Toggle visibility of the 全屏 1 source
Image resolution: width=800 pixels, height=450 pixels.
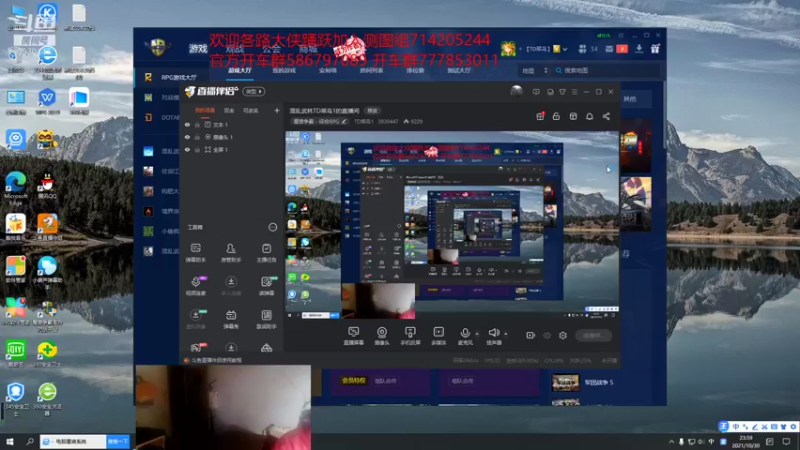pyautogui.click(x=187, y=149)
